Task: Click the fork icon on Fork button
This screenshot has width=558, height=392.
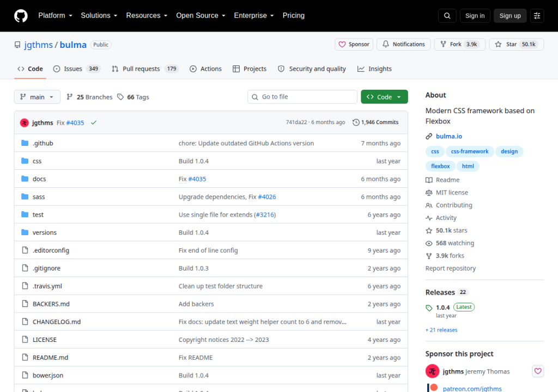Action: pos(444,44)
